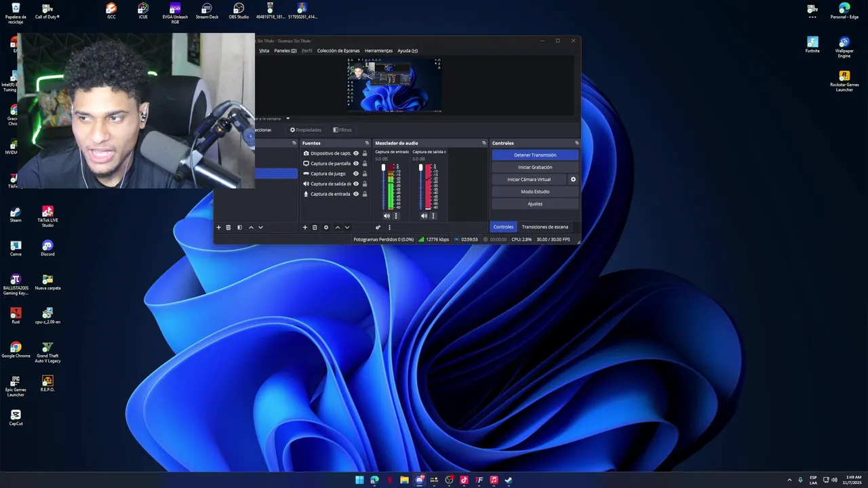This screenshot has height=488, width=868.
Task: Open Stream Deck desktop shortcut
Action: (207, 11)
